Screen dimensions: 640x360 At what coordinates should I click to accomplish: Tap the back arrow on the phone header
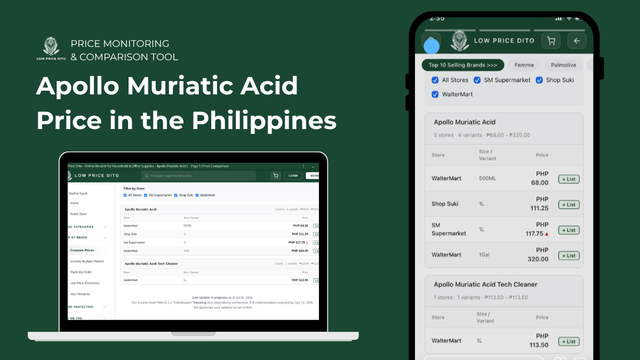click(577, 41)
